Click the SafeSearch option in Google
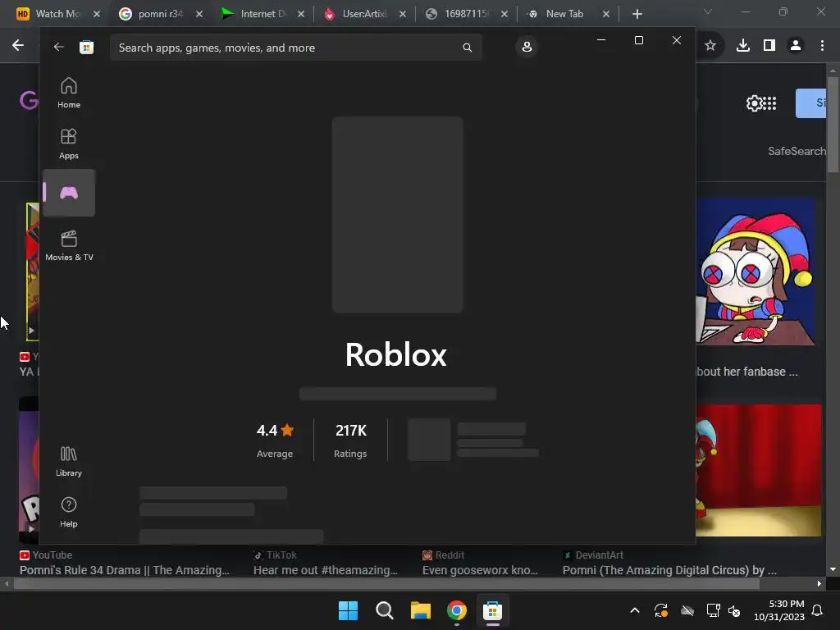840x630 pixels. pyautogui.click(x=797, y=151)
